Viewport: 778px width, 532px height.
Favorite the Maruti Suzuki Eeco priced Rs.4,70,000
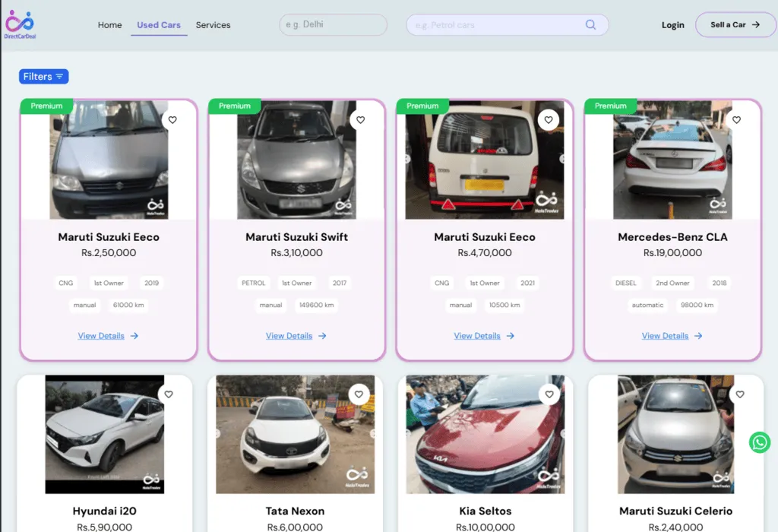point(549,120)
